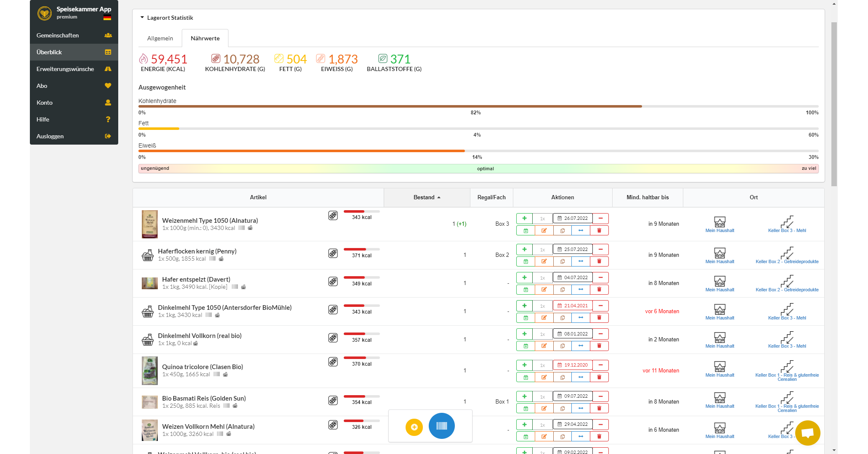Open Keller Box 2 - Getreideprodukte link for Haferflocken
Viewport: 868px width, 454px height.
pos(787,261)
